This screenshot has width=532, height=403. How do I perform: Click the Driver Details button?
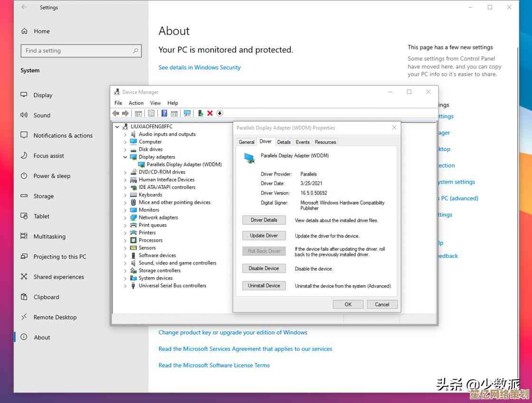(x=264, y=220)
